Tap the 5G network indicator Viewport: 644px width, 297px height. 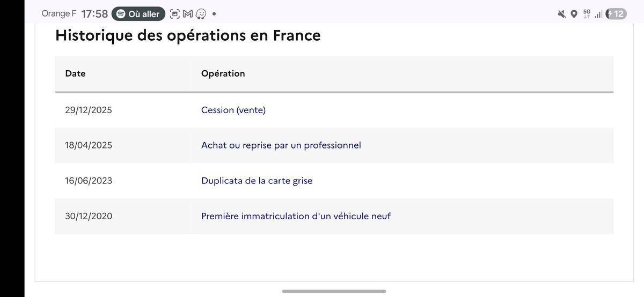(587, 14)
